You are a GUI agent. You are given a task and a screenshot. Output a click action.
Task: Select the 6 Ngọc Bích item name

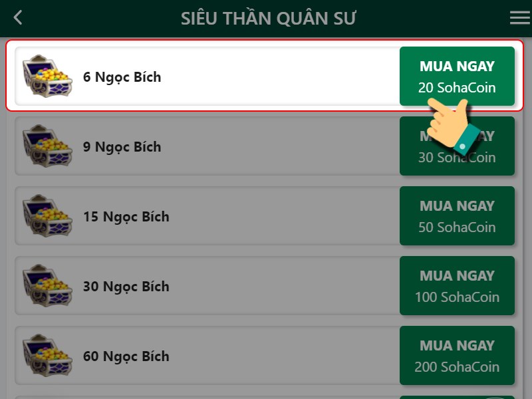[x=122, y=77]
